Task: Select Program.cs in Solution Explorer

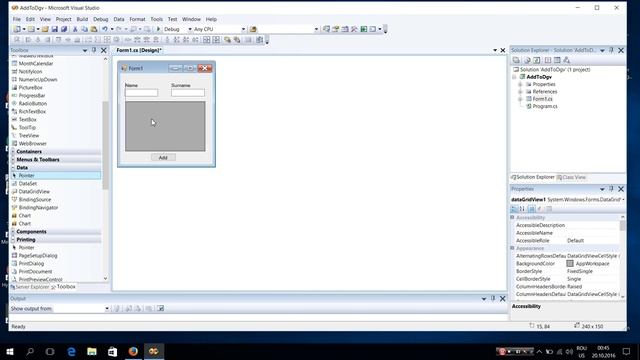Action: 544,107
